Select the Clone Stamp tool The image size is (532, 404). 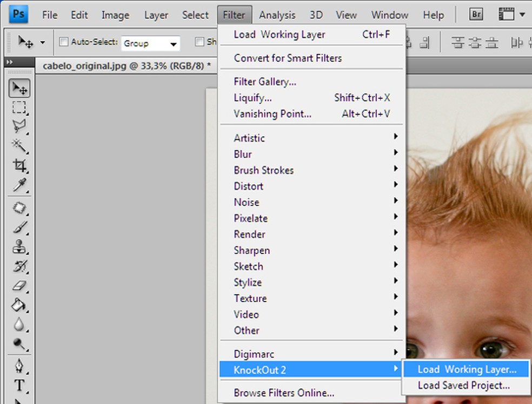pyautogui.click(x=19, y=246)
